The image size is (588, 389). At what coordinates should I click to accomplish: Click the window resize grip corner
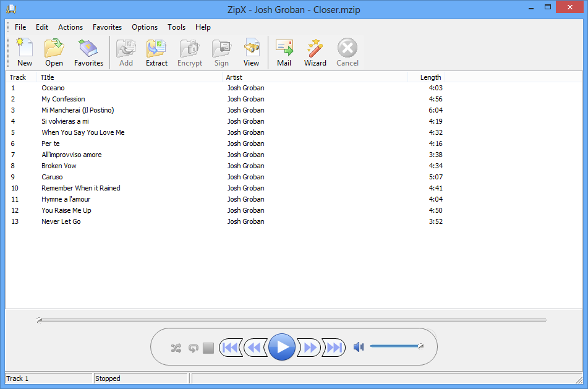[579, 380]
